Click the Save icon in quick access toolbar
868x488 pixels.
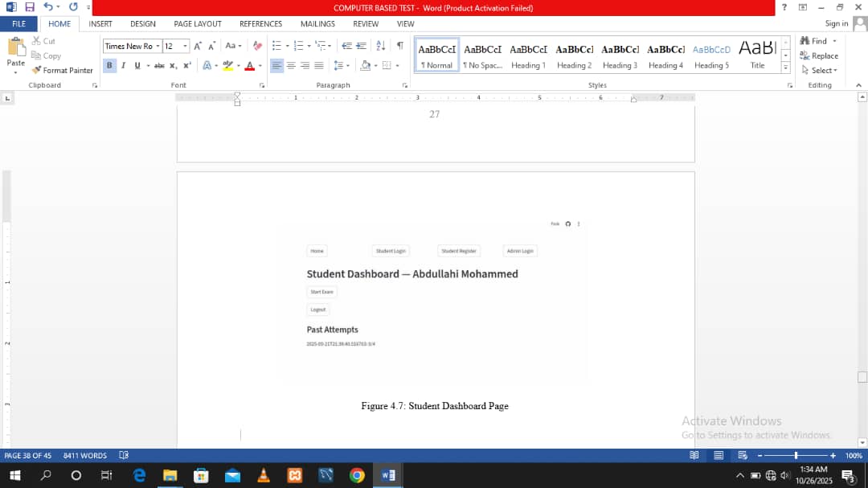(30, 7)
